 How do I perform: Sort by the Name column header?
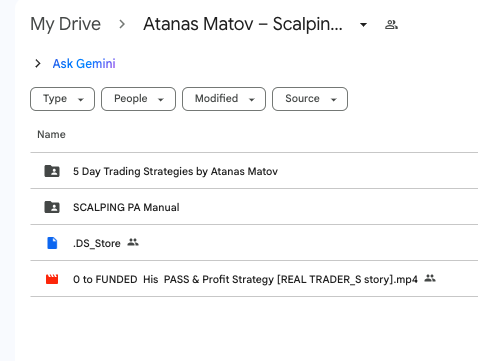coord(51,134)
